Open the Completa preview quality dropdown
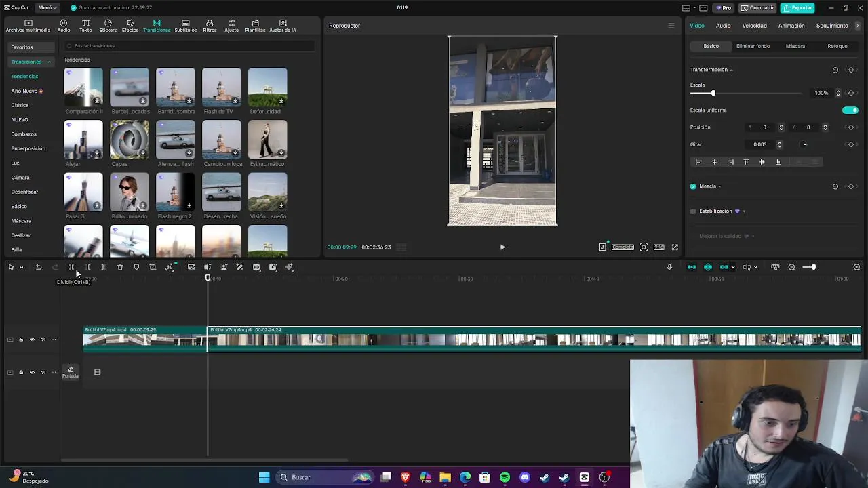Screen dimensions: 868x488 [x=623, y=247]
